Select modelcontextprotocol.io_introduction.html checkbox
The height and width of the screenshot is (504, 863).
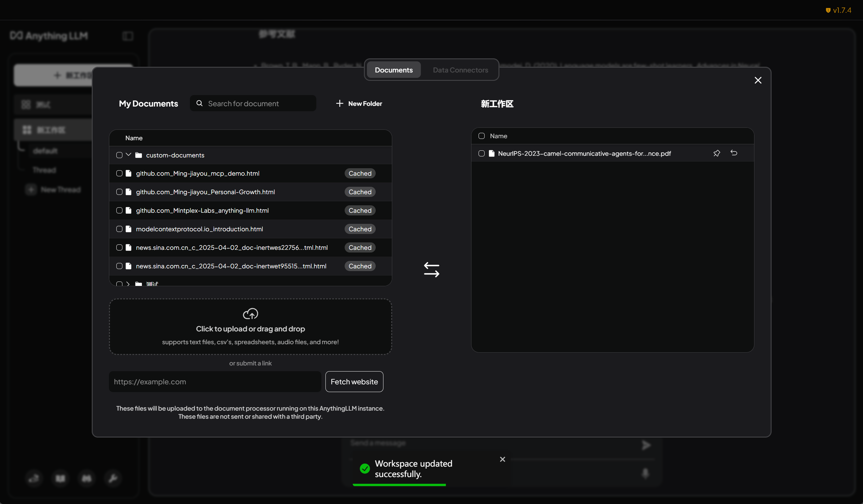point(119,229)
